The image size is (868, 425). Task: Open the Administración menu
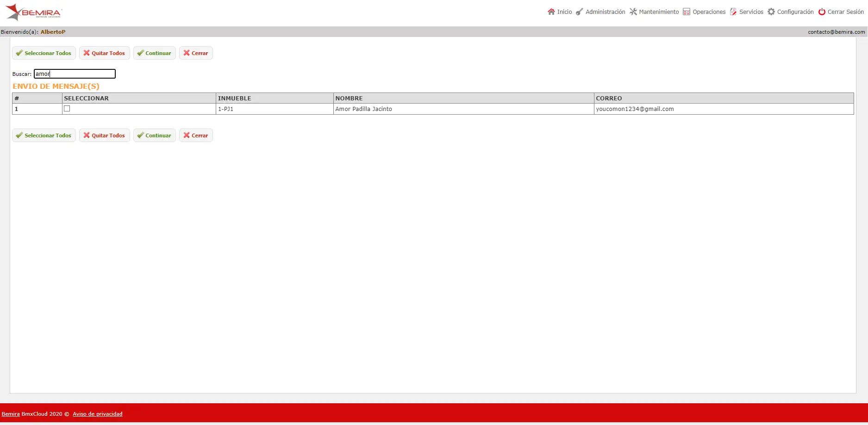pyautogui.click(x=605, y=12)
